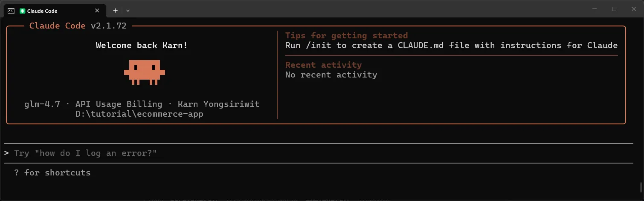Click the green Claude Code tab icon

click(x=22, y=11)
